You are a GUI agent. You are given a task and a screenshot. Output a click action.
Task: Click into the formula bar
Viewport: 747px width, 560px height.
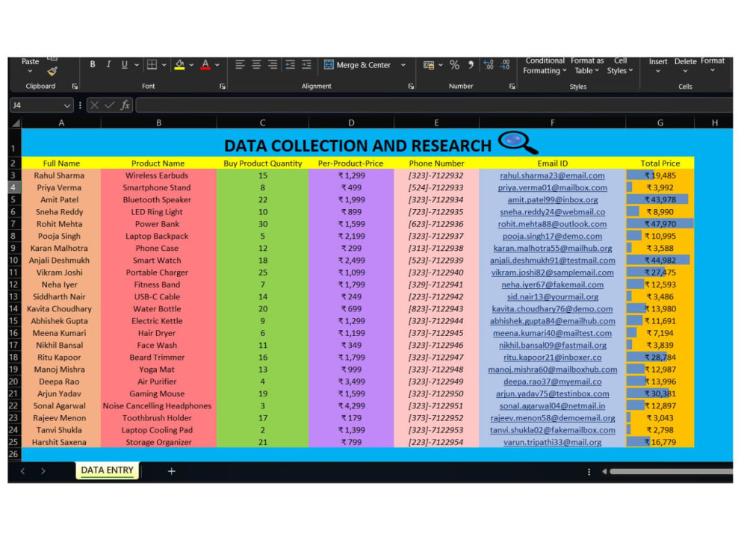point(433,105)
